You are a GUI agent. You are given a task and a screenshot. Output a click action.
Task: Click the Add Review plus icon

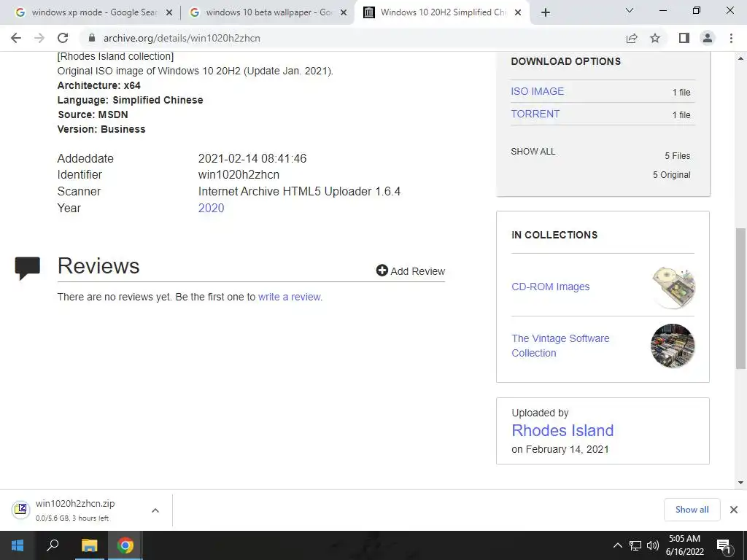382,271
